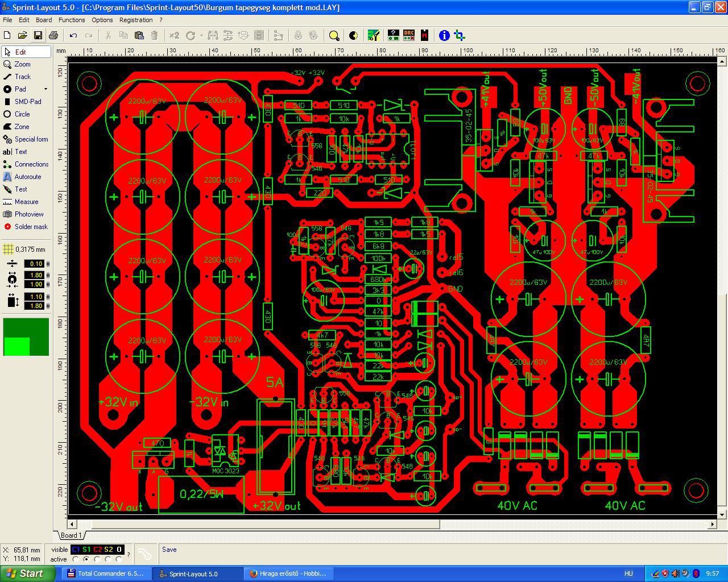Click the Duplicate x2 toolbar icon
The width and height of the screenshot is (728, 582).
(x=174, y=35)
